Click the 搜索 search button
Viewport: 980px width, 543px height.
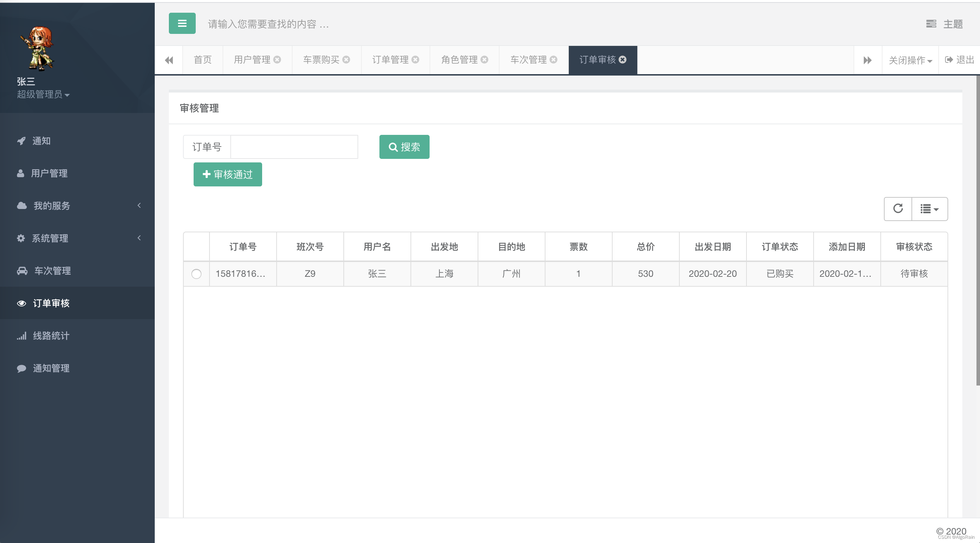404,147
